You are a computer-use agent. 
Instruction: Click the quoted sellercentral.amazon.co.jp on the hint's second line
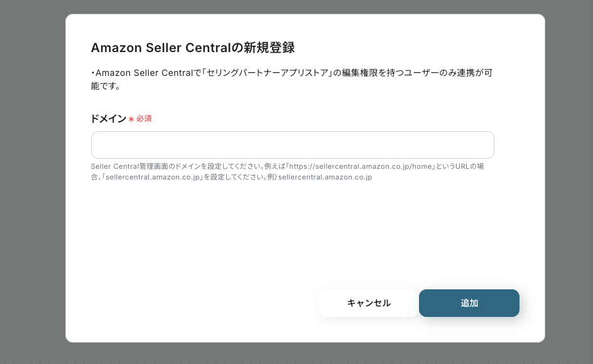(x=153, y=178)
